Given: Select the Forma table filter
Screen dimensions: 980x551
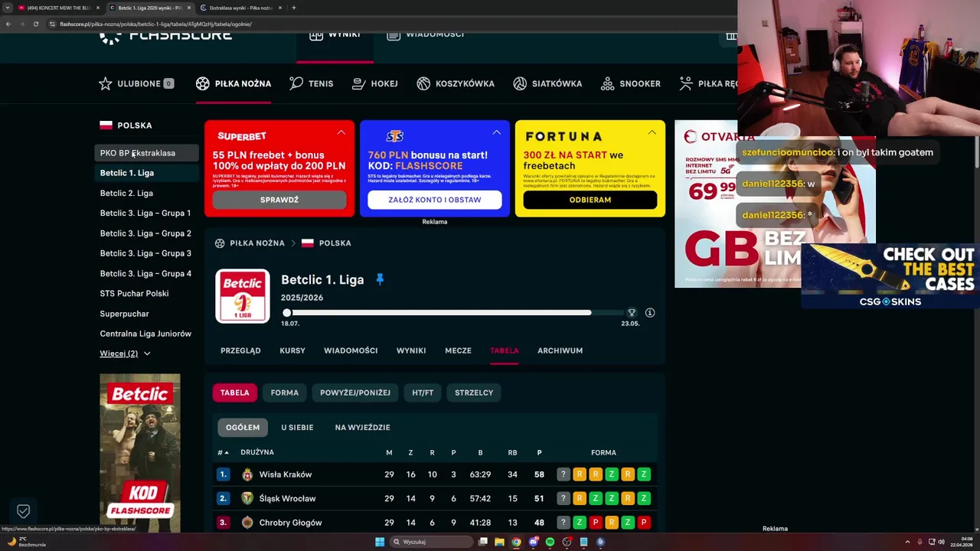Looking at the screenshot, I should (x=285, y=393).
